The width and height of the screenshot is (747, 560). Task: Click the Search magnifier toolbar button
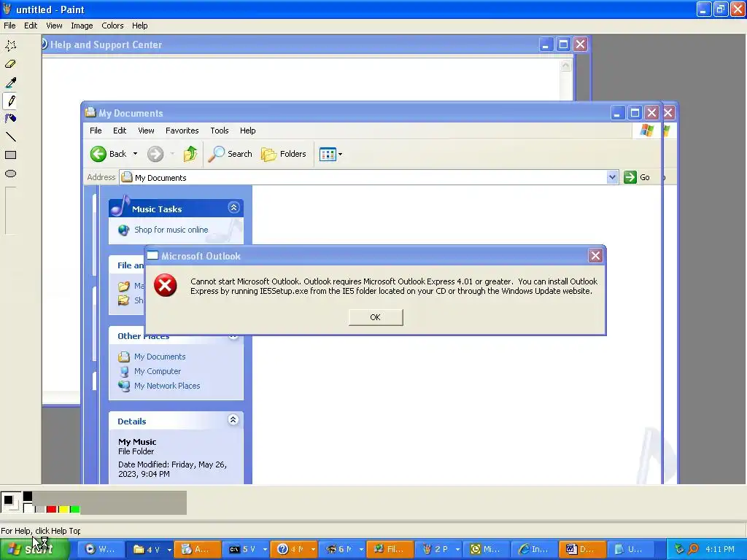[x=231, y=154]
